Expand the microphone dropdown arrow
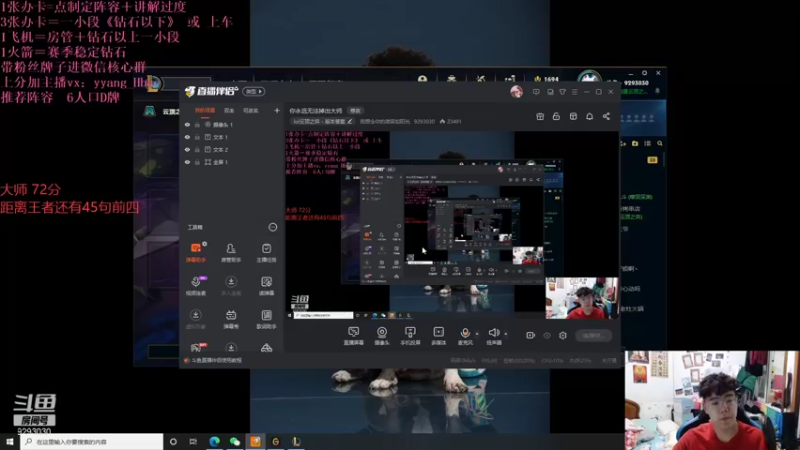This screenshot has width=800, height=450. coord(477,334)
